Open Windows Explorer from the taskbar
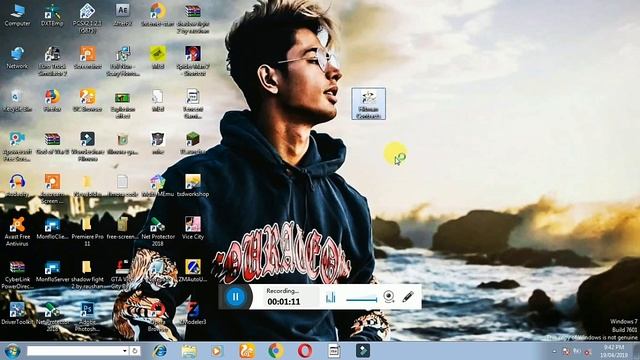This screenshot has width=640, height=360. [x=189, y=351]
